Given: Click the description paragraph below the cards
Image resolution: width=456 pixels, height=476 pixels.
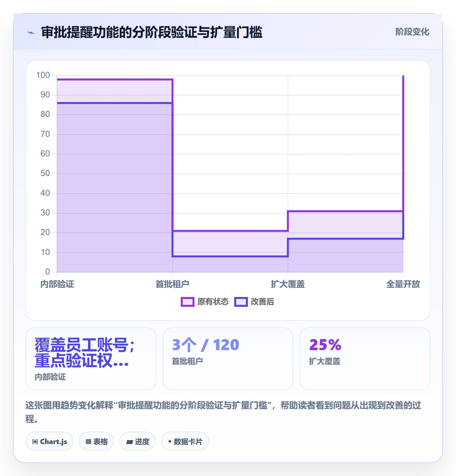Looking at the screenshot, I should 223,412.
